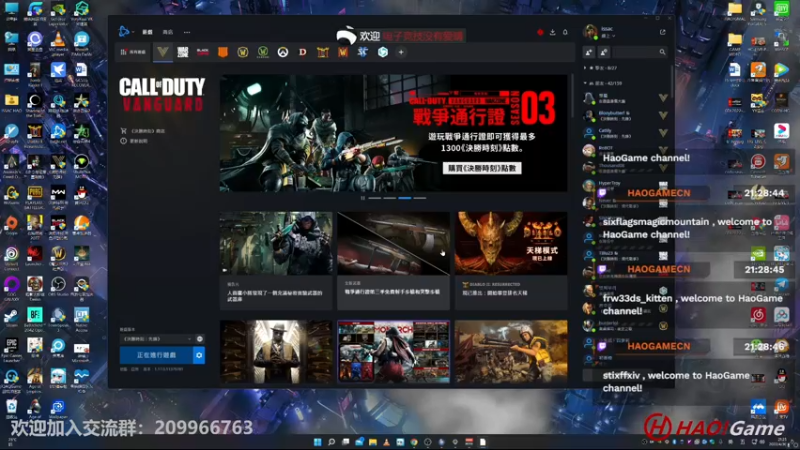The width and height of the screenshot is (800, 450).
Task: Add a game to favorites bar
Action: coord(401,52)
